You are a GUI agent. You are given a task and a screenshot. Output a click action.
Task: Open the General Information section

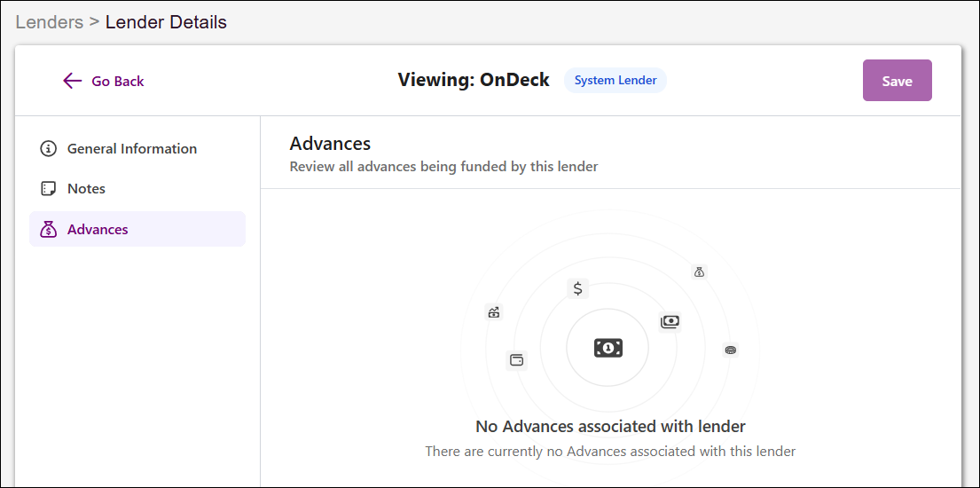click(137, 149)
